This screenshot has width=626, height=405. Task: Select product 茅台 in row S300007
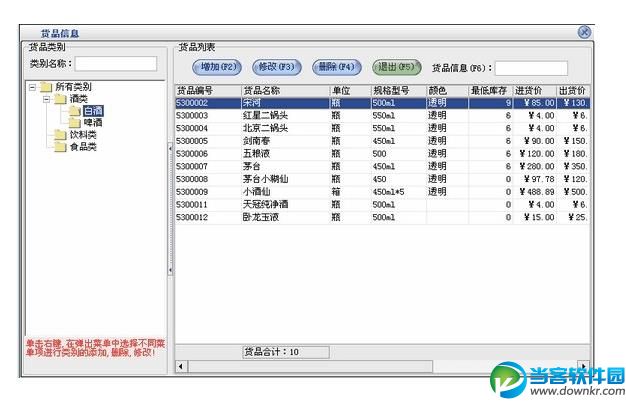(252, 167)
